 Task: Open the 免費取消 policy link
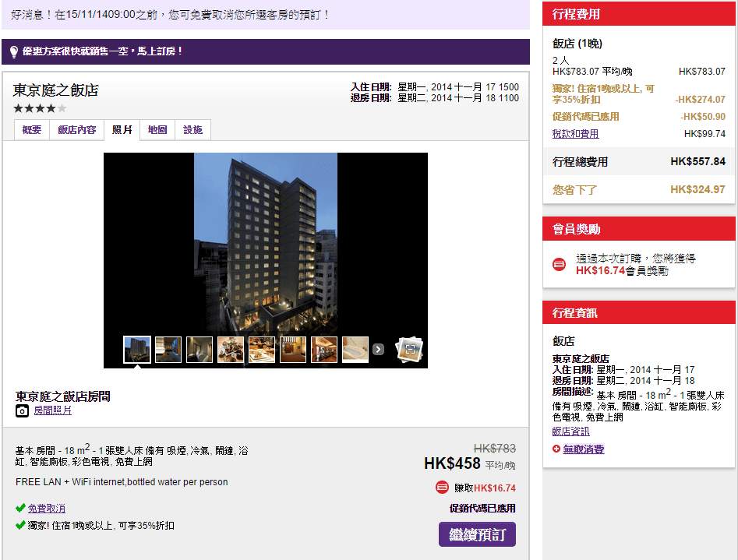[47, 509]
